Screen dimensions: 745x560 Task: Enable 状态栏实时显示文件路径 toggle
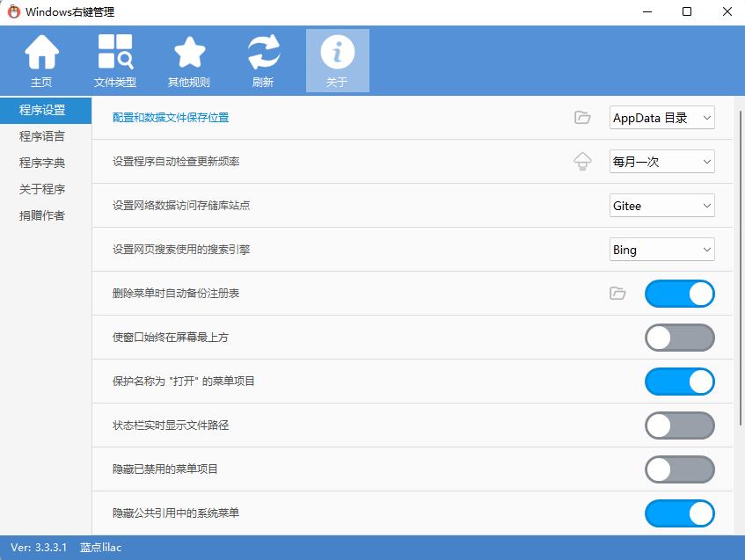click(679, 425)
